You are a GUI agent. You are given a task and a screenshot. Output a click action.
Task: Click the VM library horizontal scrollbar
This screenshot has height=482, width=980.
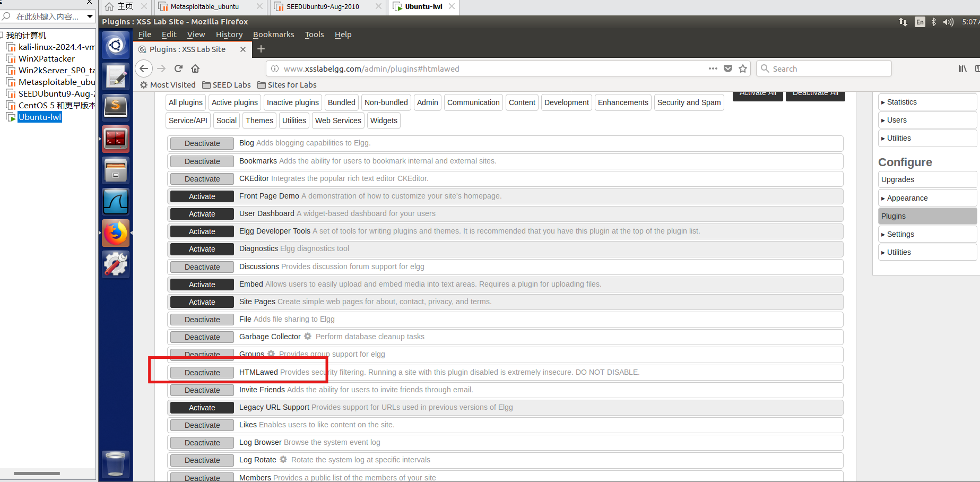(37, 473)
